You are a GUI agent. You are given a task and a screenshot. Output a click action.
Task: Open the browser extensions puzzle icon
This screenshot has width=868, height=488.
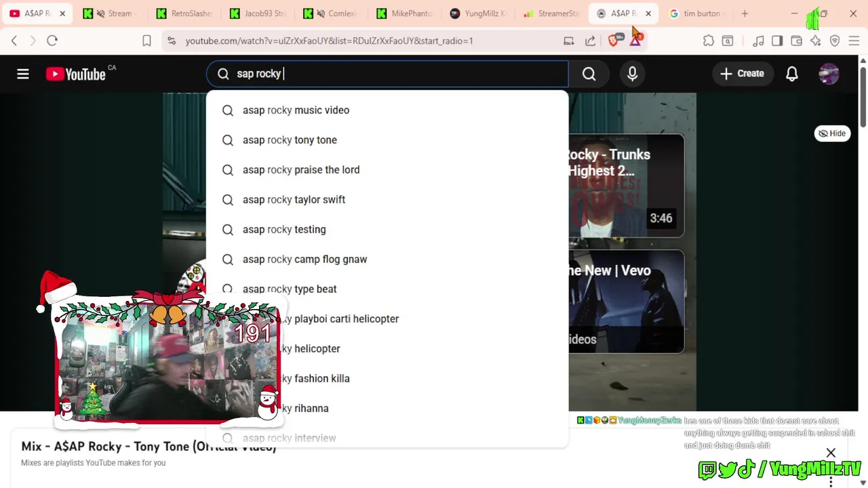coord(709,41)
